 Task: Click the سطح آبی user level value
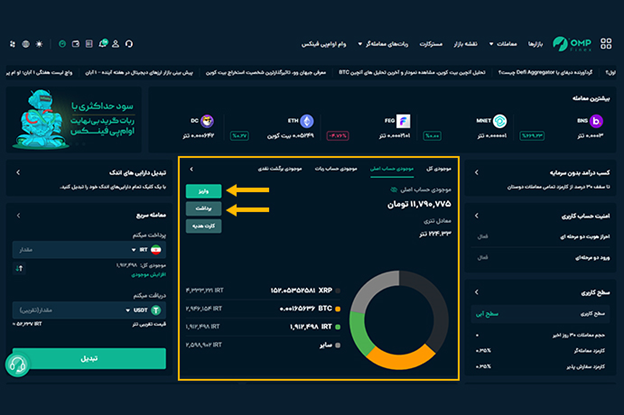(487, 314)
